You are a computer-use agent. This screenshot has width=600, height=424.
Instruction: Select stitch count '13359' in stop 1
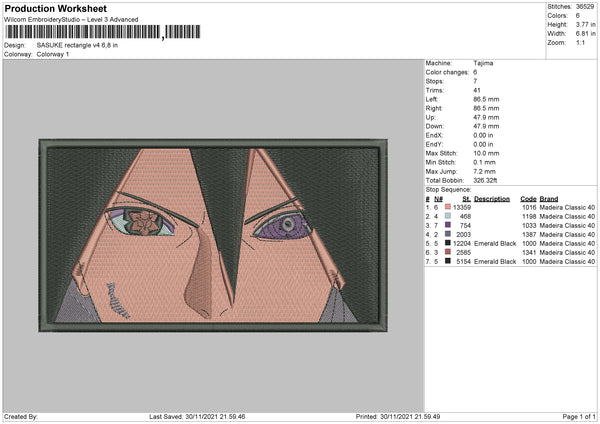(462, 207)
